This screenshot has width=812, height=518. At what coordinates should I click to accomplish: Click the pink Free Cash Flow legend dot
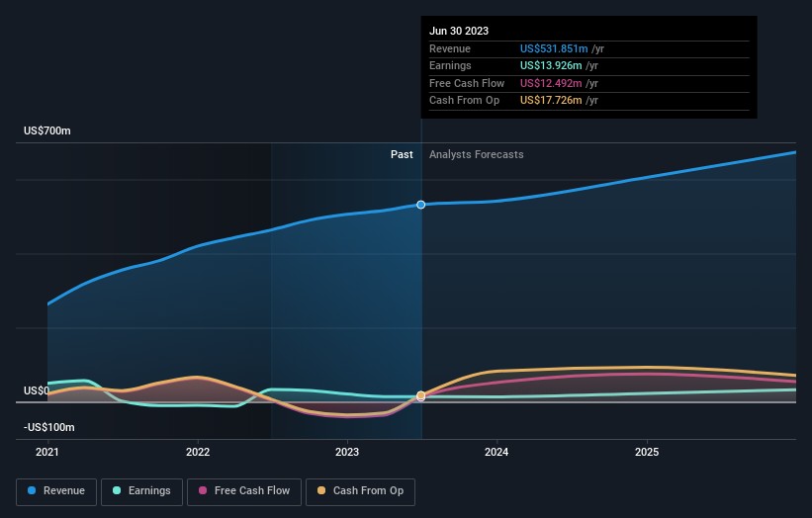[x=203, y=490]
